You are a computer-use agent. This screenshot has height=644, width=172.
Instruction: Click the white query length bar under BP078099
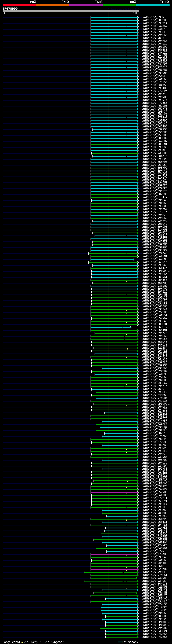(x=71, y=11)
